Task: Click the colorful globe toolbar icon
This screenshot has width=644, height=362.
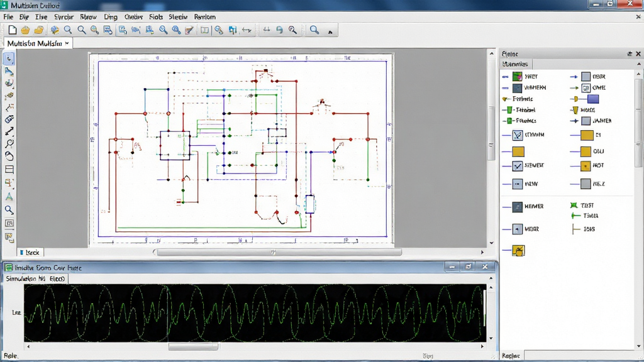Action: (x=55, y=30)
